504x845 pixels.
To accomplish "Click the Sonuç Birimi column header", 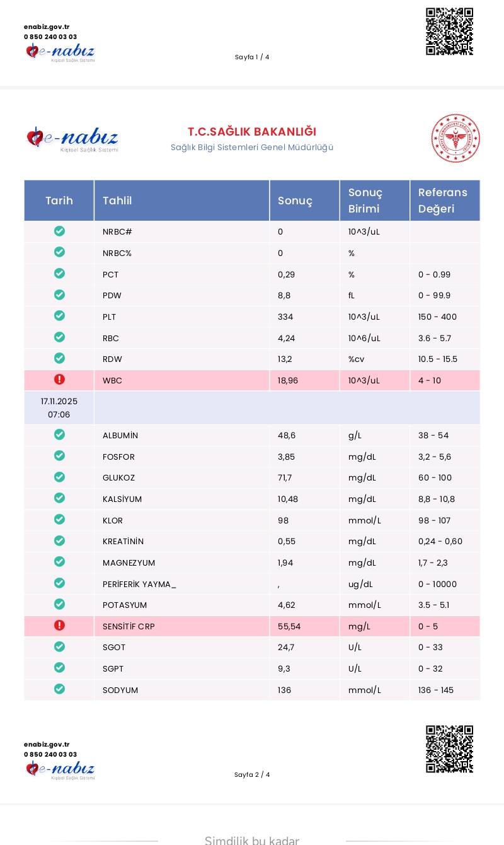I will click(365, 201).
